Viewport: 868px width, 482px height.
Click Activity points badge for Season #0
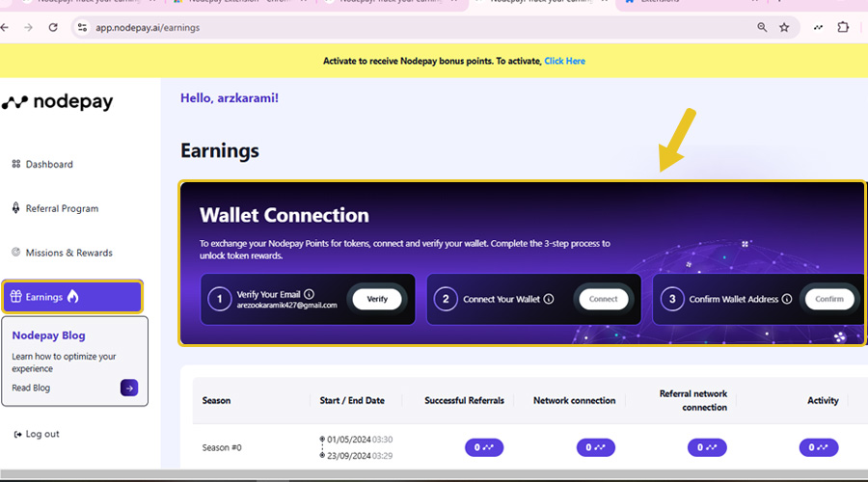[x=819, y=447]
